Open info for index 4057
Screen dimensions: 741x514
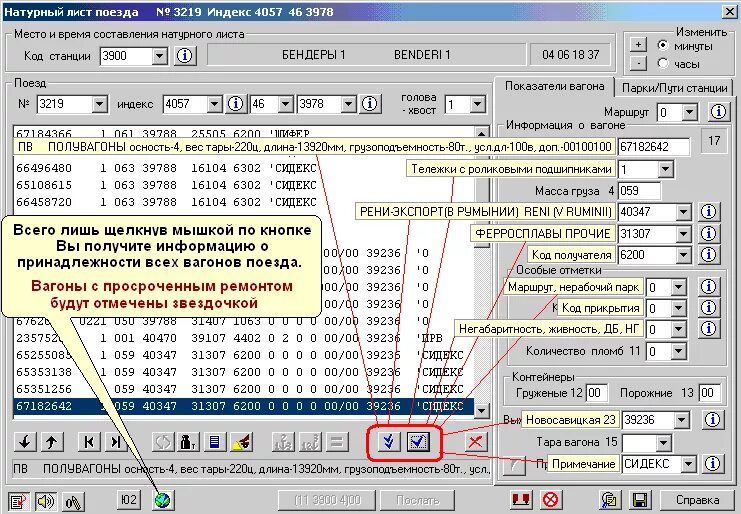(x=235, y=103)
